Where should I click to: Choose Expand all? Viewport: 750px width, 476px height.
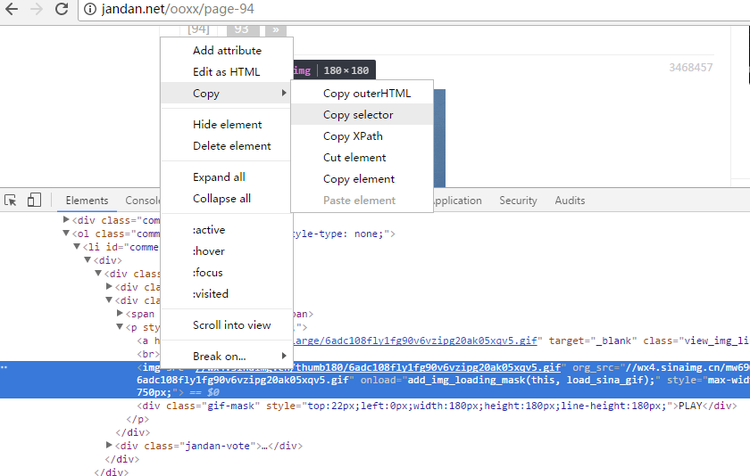pos(227,177)
